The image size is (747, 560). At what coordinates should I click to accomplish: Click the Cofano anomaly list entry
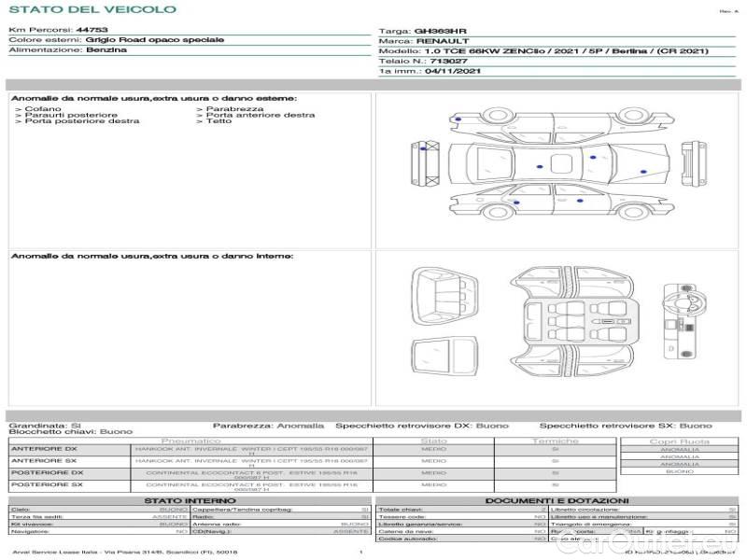coord(43,109)
